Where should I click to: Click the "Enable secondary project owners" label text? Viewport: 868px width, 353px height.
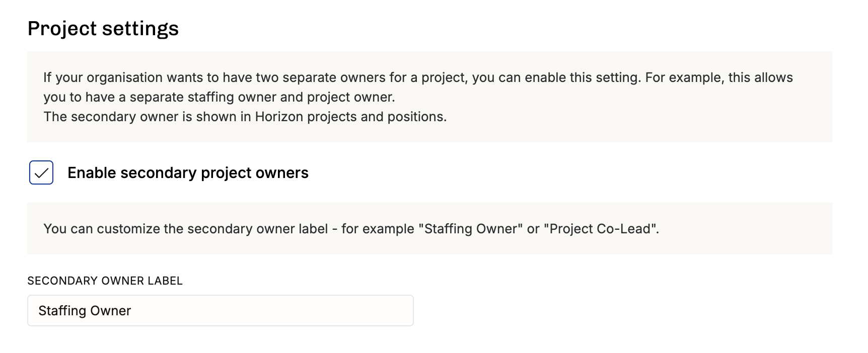tap(188, 172)
